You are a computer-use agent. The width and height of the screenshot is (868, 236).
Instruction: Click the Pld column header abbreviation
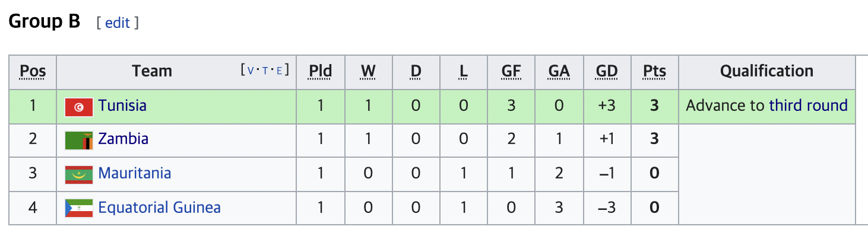point(321,72)
